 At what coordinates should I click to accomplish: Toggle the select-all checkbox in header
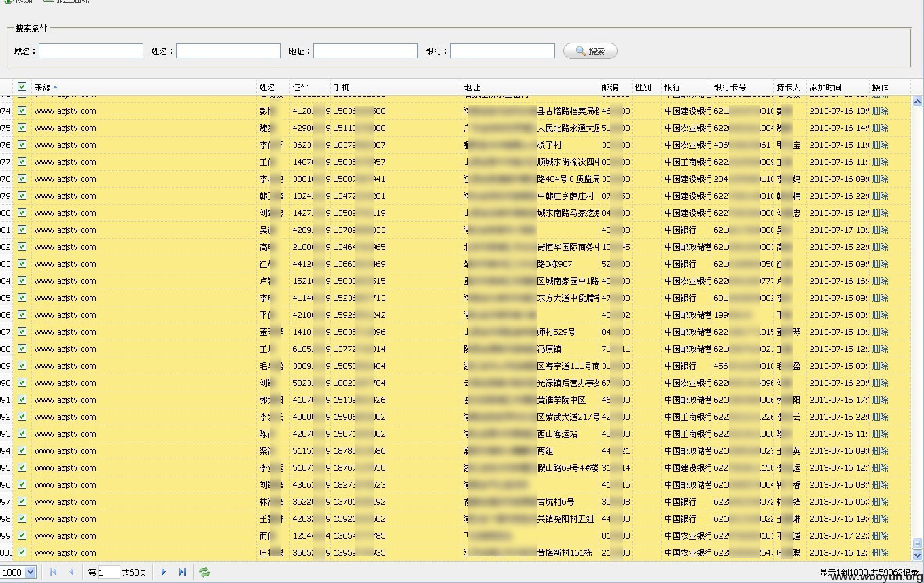point(22,87)
